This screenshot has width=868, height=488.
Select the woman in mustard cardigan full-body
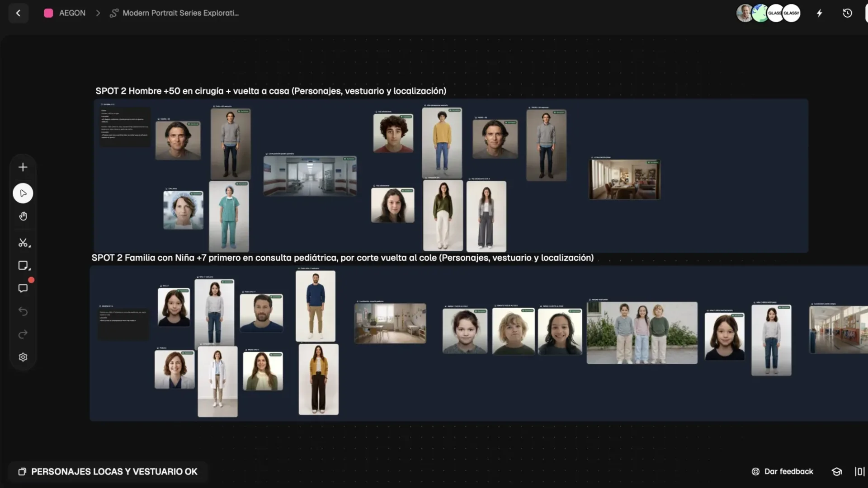pyautogui.click(x=318, y=380)
